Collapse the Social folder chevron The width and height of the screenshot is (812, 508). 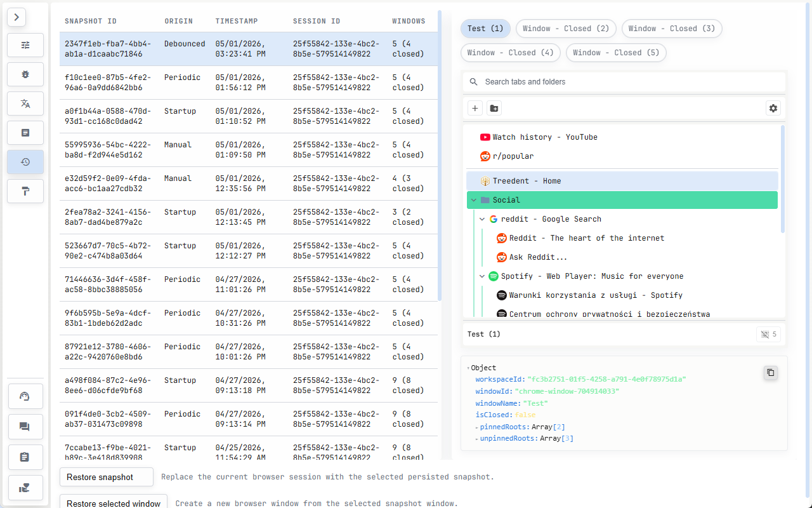(x=474, y=200)
